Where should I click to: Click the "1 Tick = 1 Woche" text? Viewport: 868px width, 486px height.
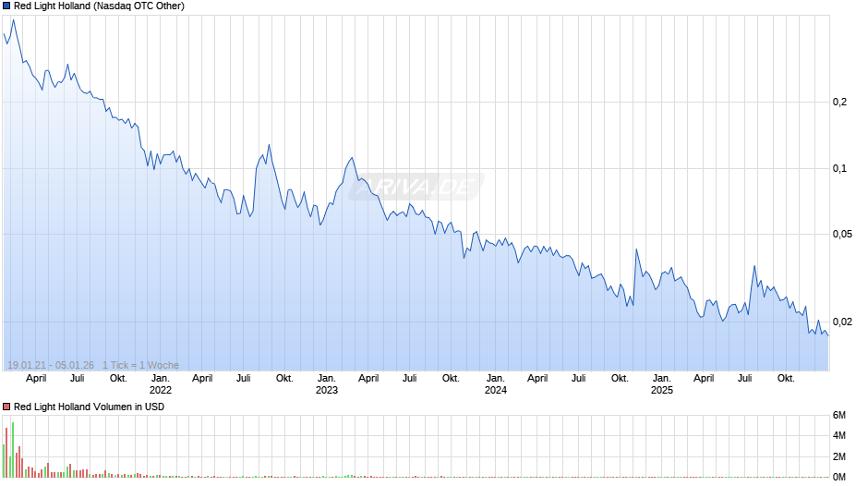pyautogui.click(x=140, y=365)
